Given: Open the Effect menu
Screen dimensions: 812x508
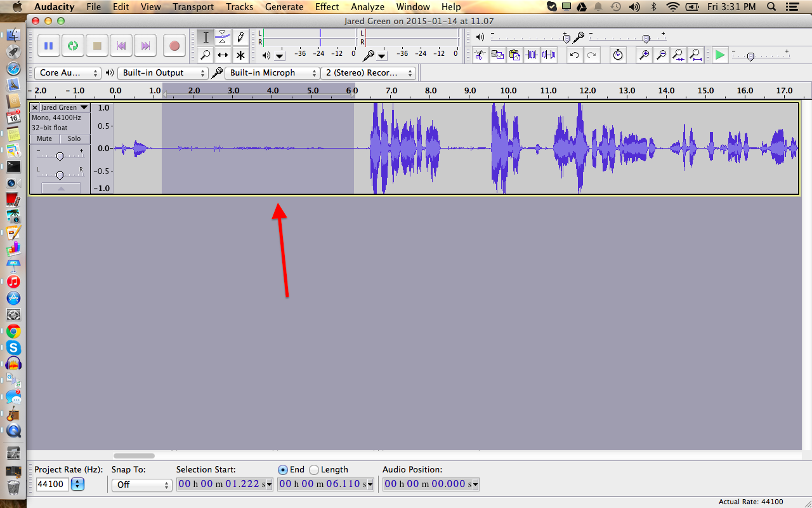Looking at the screenshot, I should (327, 7).
